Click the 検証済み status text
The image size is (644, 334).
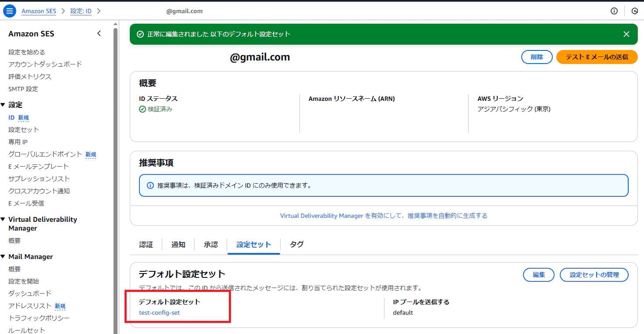pos(160,109)
